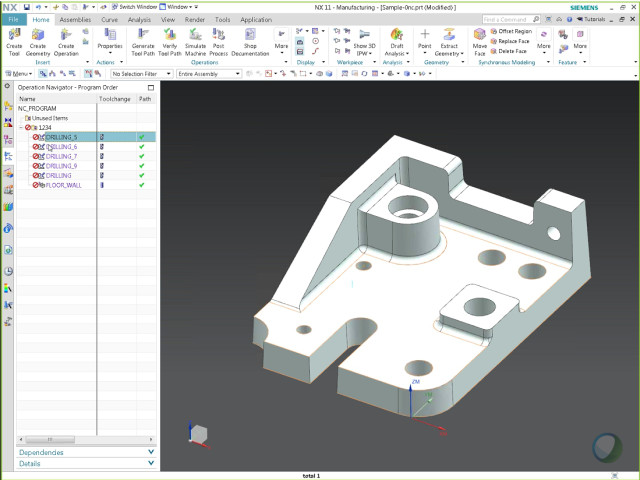
Task: Select the Operation Navigator sidebar icon
Action: tap(8, 156)
